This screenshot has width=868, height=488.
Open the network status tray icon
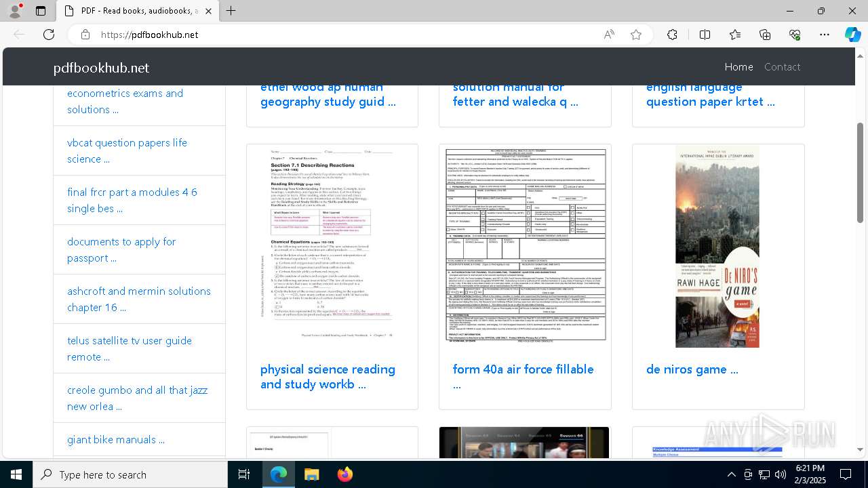764,474
